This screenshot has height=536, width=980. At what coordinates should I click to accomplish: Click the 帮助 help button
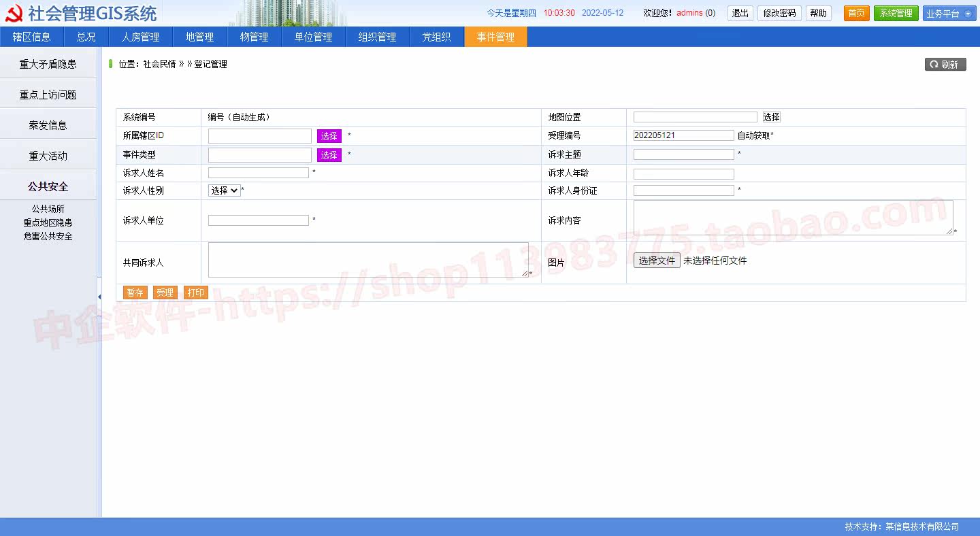tap(819, 13)
